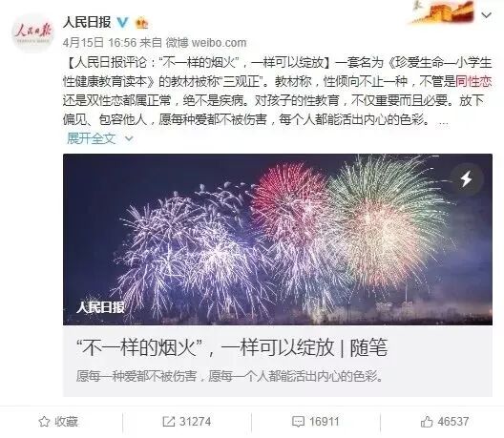Open the 人民日报 account name link
The image size is (504, 438).
coord(87,23)
